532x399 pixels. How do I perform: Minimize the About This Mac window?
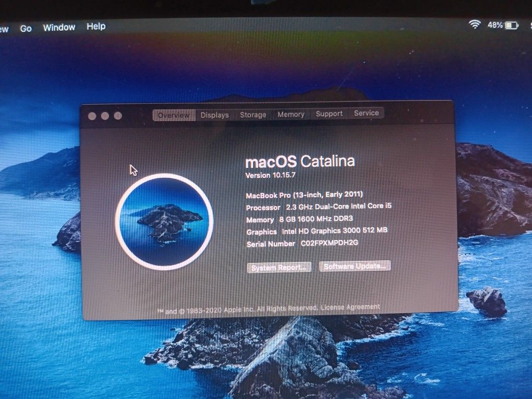[105, 116]
